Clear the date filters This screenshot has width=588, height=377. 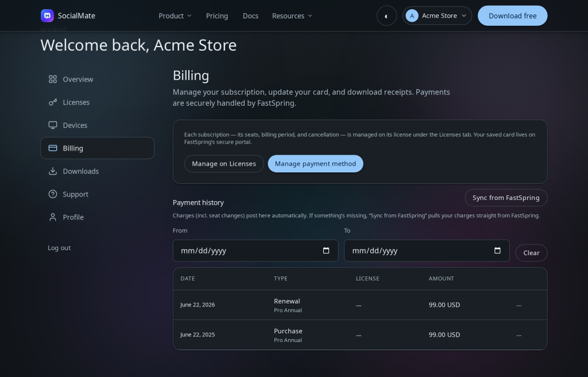531,253
